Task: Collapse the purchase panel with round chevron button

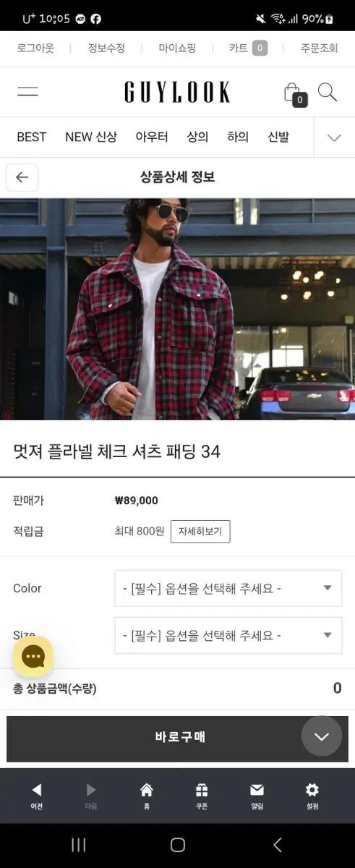Action: [x=322, y=736]
